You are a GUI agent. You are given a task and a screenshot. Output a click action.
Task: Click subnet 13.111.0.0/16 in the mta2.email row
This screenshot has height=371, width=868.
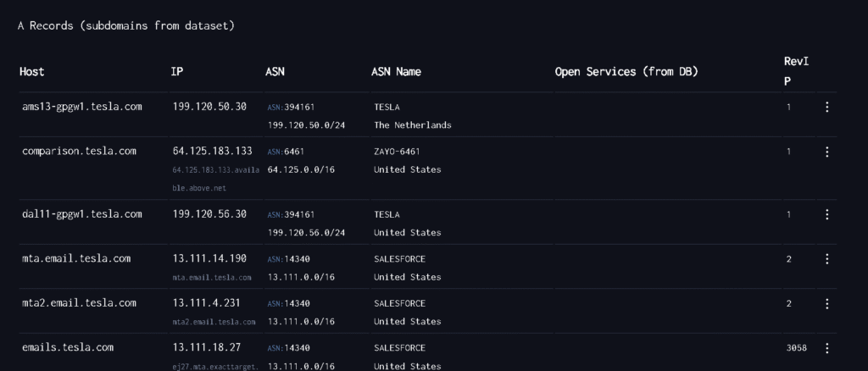pyautogui.click(x=301, y=322)
